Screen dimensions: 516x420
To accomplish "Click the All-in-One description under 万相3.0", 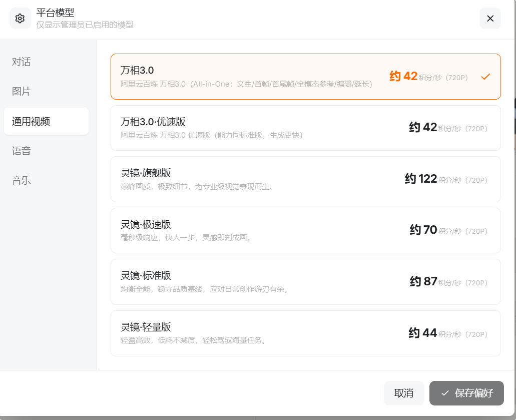I will (x=246, y=84).
